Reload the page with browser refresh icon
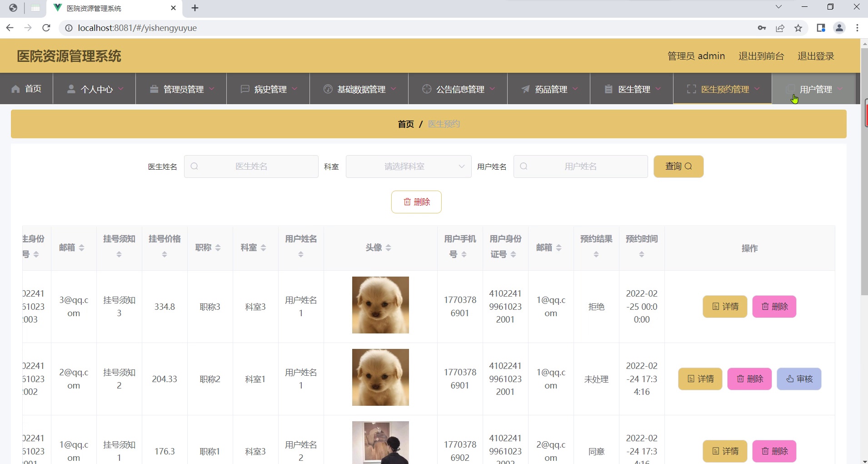Image resolution: width=868 pixels, height=464 pixels. coord(46,28)
